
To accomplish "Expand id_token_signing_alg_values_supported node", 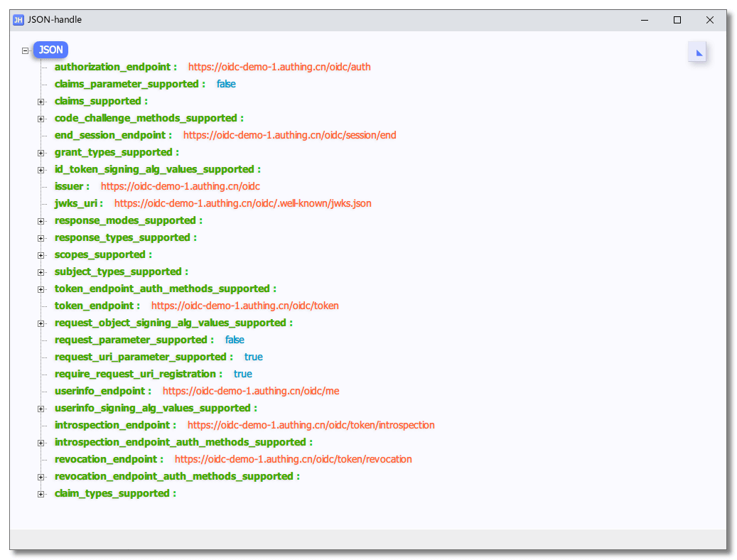I will pyautogui.click(x=41, y=170).
